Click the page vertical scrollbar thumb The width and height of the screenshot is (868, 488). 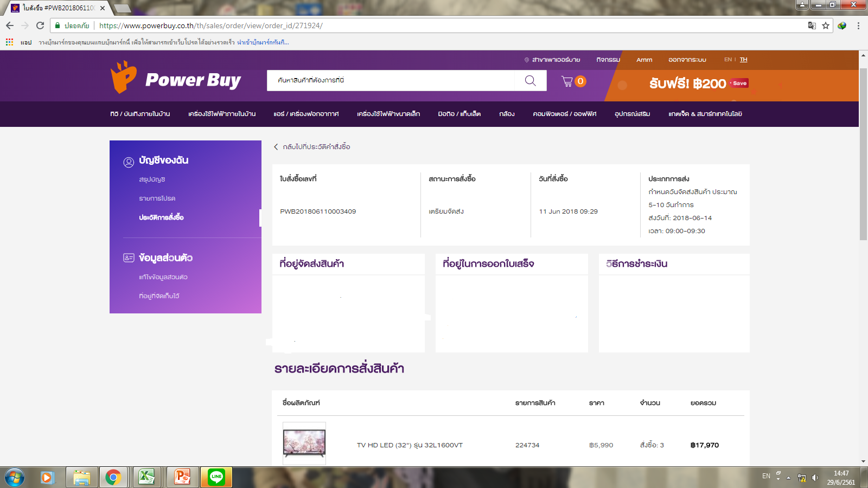click(863, 155)
